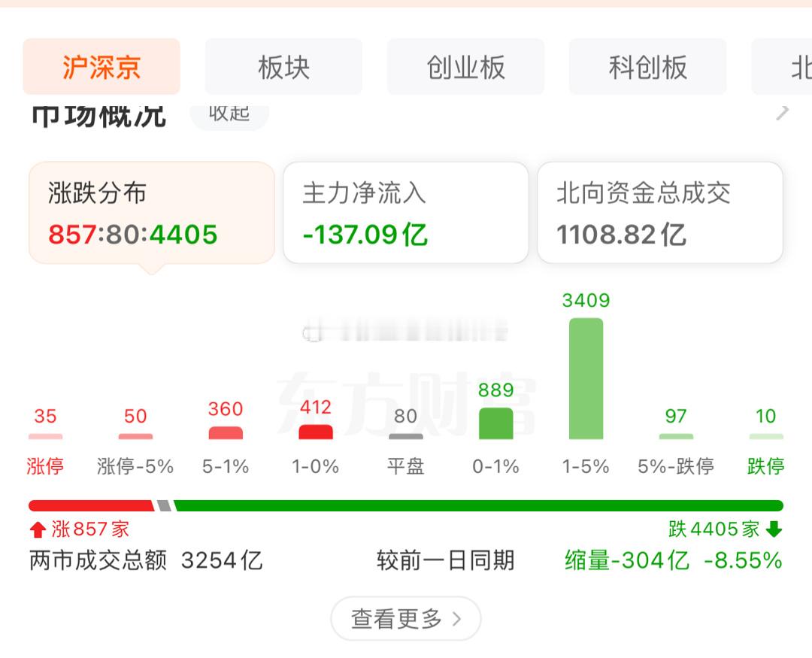Go to the 科创板 tab

point(648,66)
